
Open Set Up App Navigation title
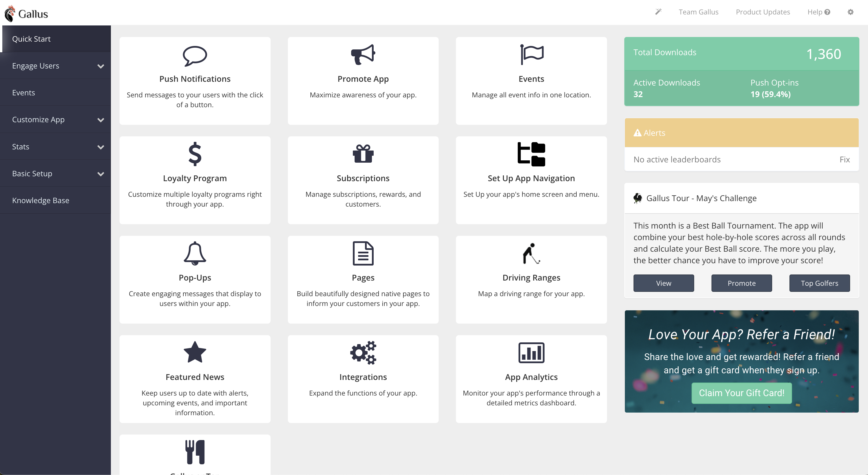(x=531, y=178)
